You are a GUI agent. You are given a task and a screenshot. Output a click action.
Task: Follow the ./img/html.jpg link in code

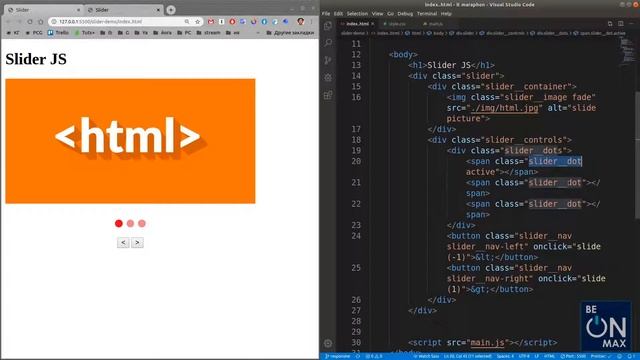pyautogui.click(x=504, y=108)
